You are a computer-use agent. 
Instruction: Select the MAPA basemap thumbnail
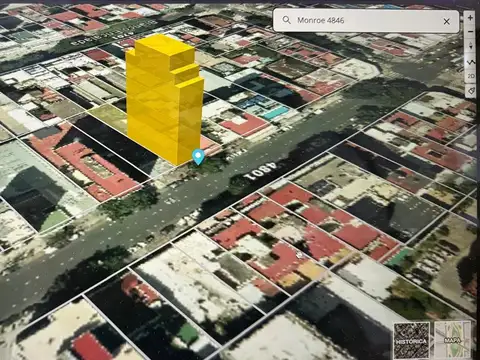pyautogui.click(x=453, y=340)
